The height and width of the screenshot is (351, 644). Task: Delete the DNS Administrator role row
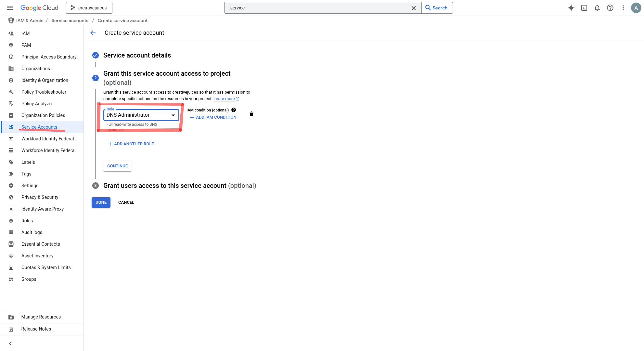pos(251,114)
